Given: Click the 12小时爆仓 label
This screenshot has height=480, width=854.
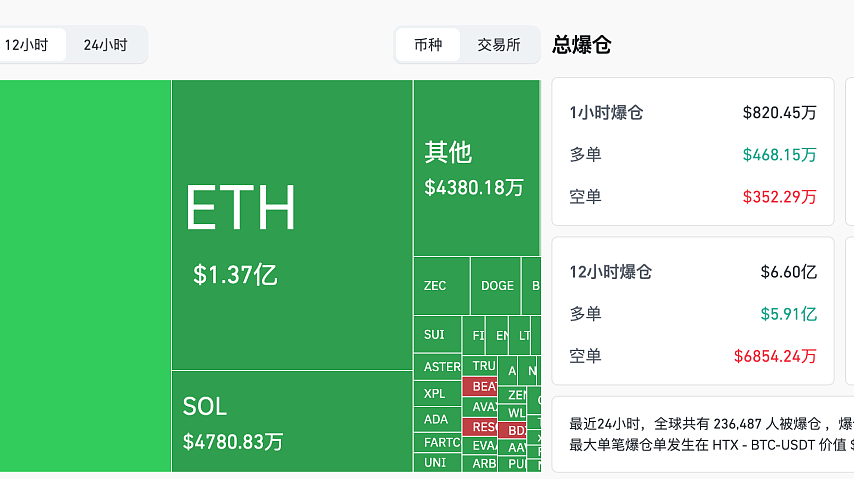Looking at the screenshot, I should (x=611, y=272).
